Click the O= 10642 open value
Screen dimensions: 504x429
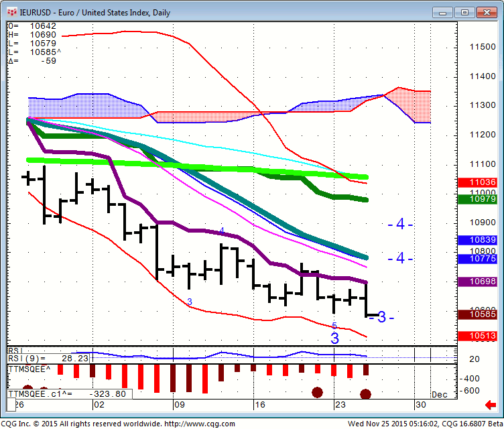tap(32, 26)
